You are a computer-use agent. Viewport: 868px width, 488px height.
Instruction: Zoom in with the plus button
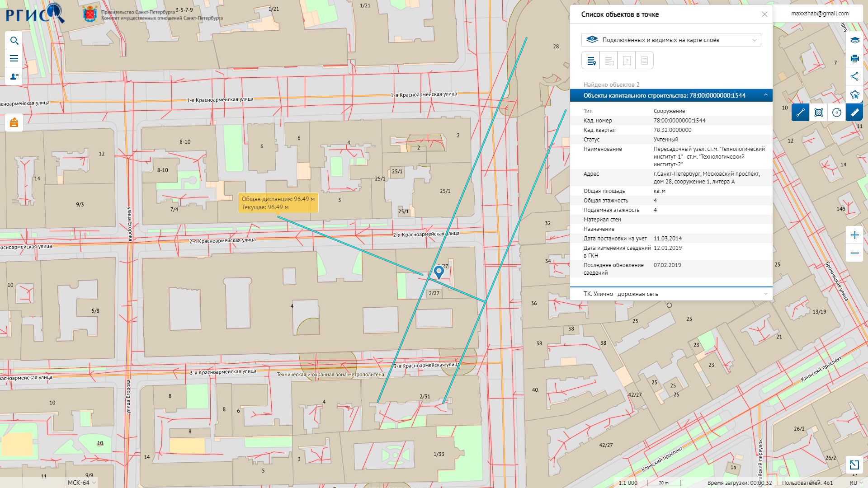click(x=854, y=235)
